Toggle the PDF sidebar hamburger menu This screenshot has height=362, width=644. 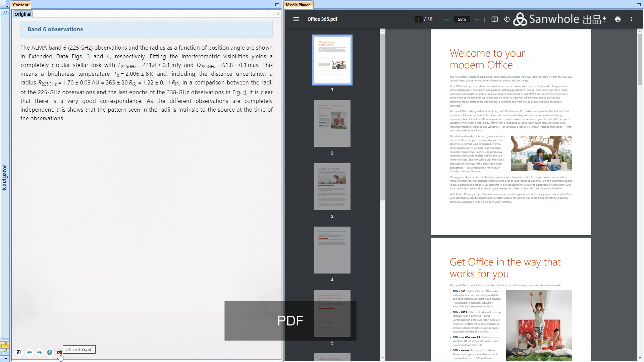point(296,19)
